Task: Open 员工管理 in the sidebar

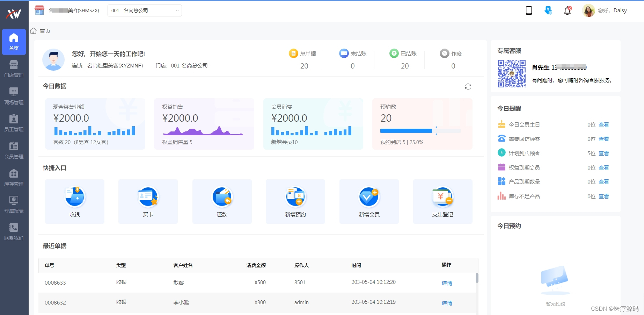Action: pyautogui.click(x=14, y=123)
